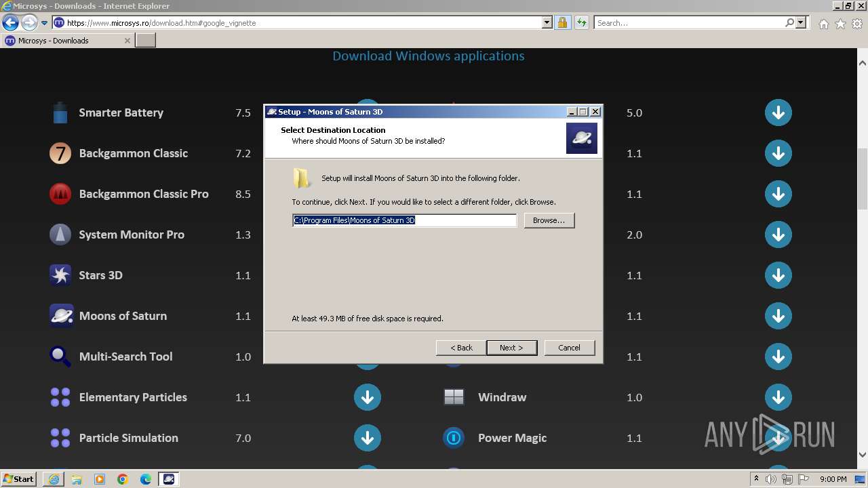Click Next in the setup wizard
Image resolution: width=868 pixels, height=488 pixels.
coord(512,348)
